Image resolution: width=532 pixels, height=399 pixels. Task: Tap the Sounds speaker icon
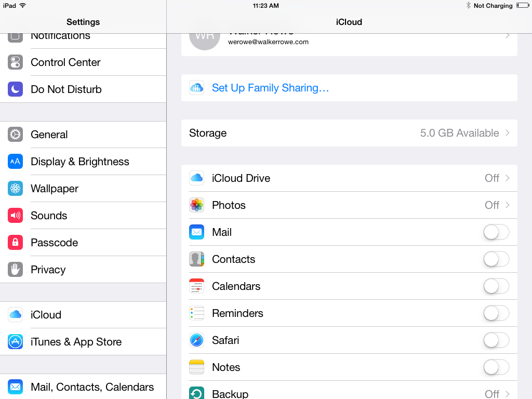15,216
